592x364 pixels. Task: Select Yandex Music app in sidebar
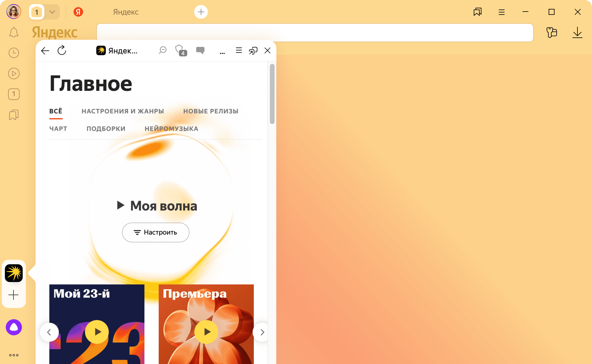(14, 273)
